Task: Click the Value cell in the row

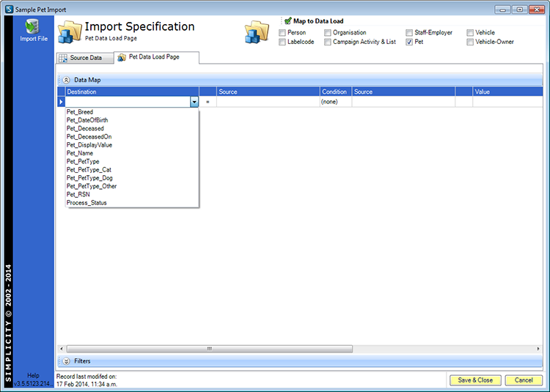Action: point(507,102)
